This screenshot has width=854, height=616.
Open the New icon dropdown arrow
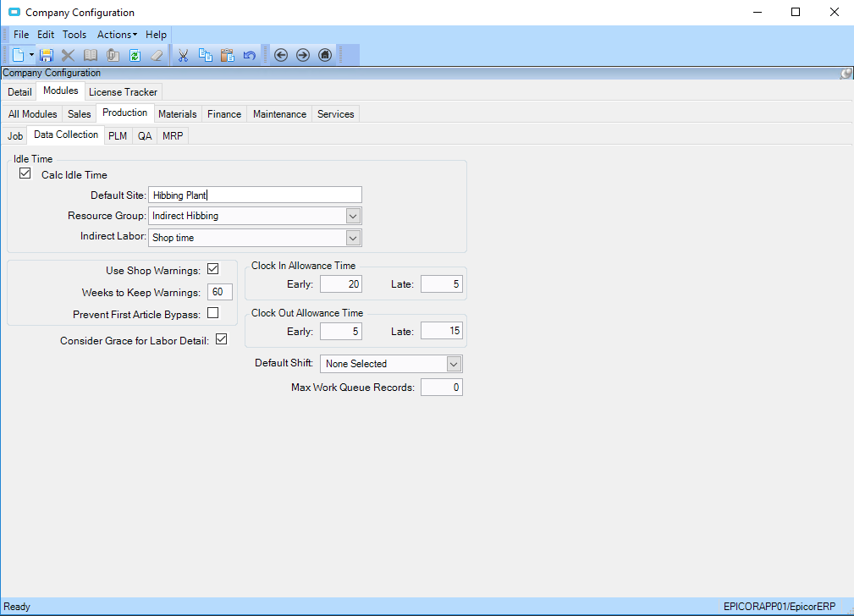pyautogui.click(x=31, y=55)
